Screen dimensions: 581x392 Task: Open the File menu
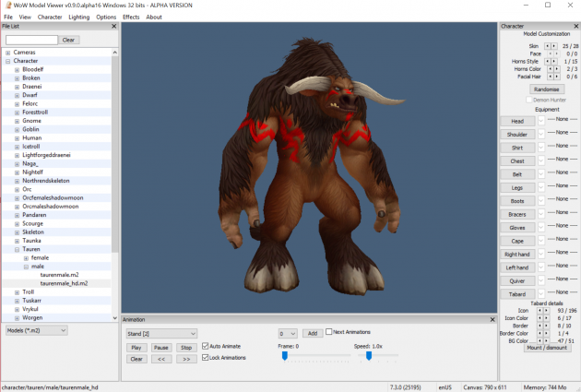coord(8,17)
